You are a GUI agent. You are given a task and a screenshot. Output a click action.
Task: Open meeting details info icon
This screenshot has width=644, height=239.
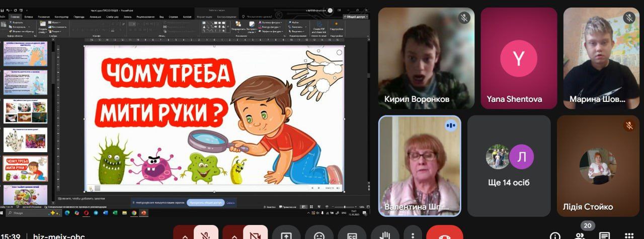555,235
